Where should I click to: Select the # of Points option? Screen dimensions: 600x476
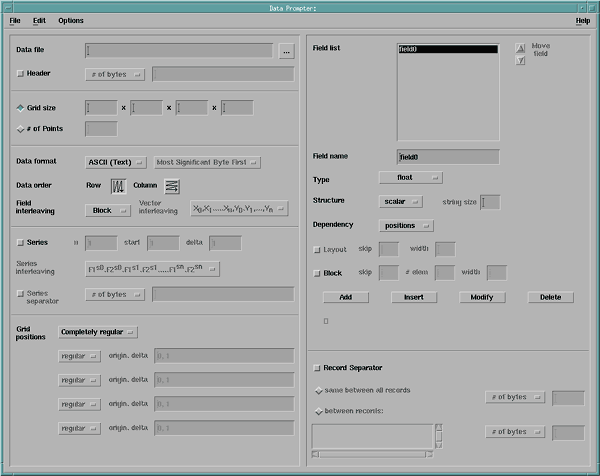[x=21, y=128]
